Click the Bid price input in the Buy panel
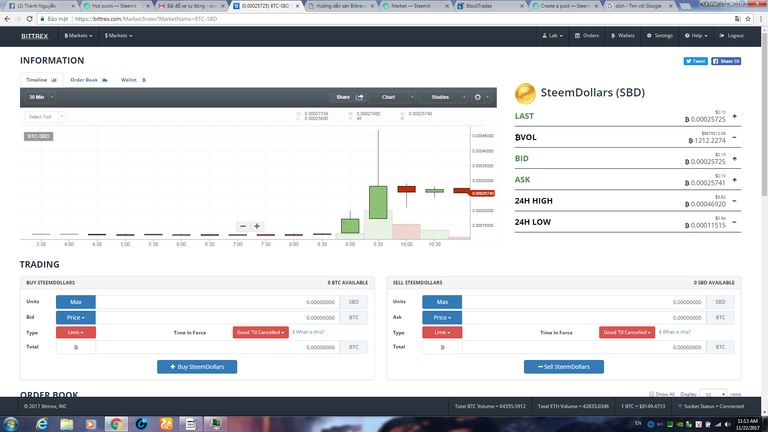The height and width of the screenshot is (432, 768). pos(217,317)
